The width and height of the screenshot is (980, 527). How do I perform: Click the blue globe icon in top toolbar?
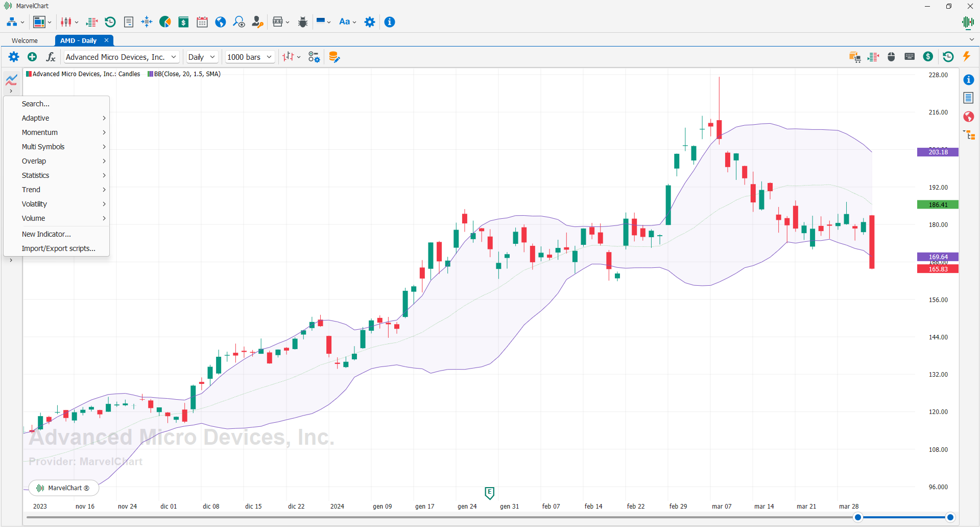pos(221,22)
